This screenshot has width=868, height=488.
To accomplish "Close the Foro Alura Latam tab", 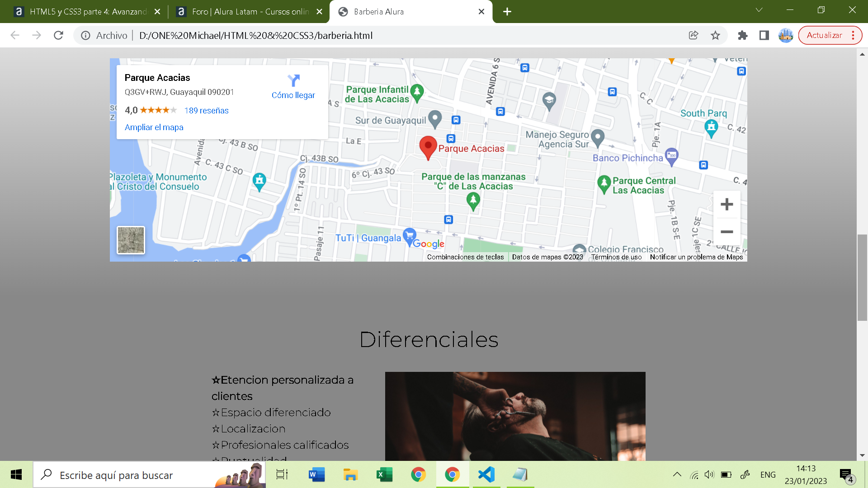I will pyautogui.click(x=319, y=12).
